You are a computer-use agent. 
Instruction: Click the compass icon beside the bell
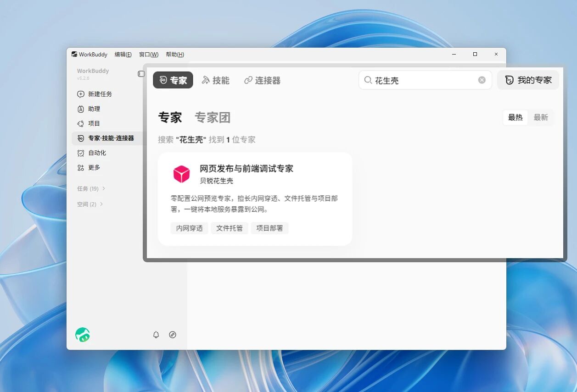[x=173, y=335]
